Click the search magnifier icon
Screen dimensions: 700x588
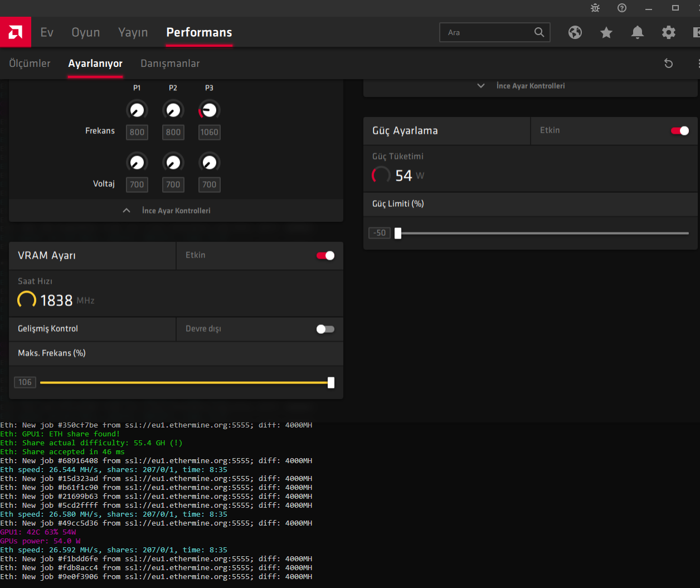[x=539, y=32]
